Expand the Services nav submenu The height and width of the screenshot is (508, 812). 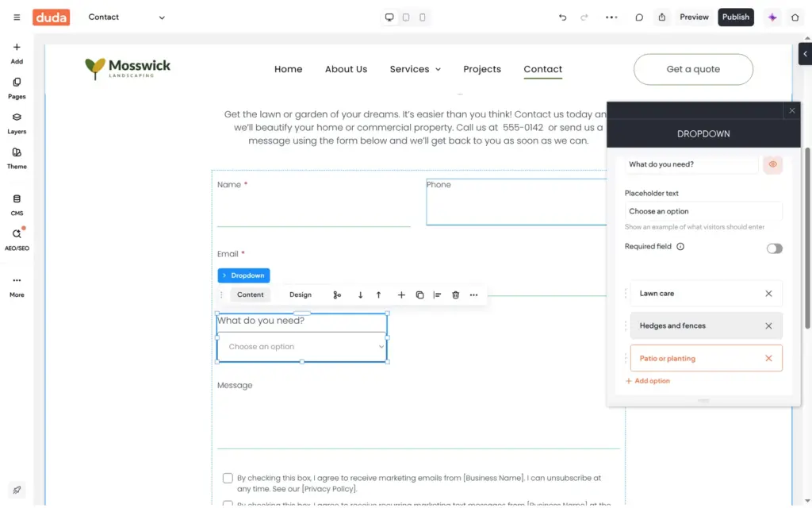438,70
